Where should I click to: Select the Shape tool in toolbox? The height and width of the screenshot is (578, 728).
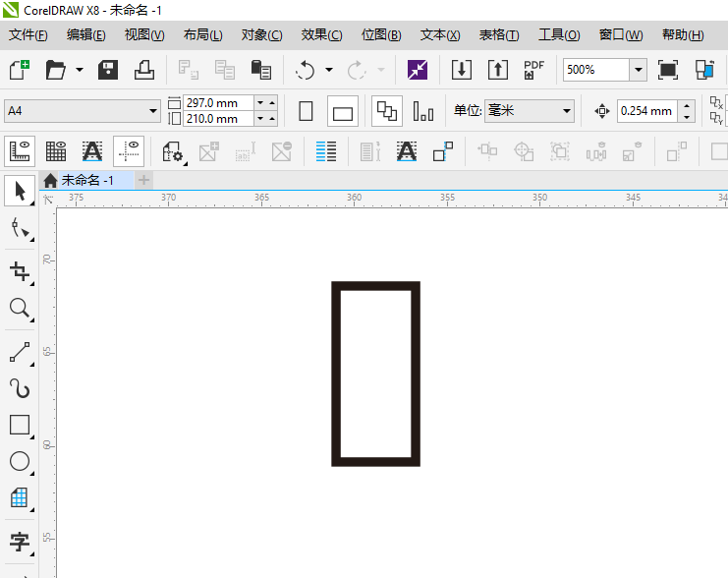click(x=19, y=229)
